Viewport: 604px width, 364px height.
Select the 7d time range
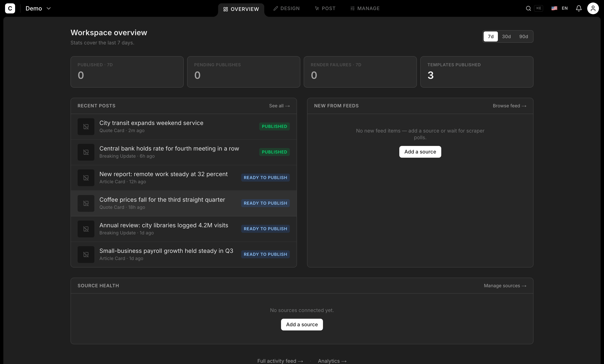491,36
